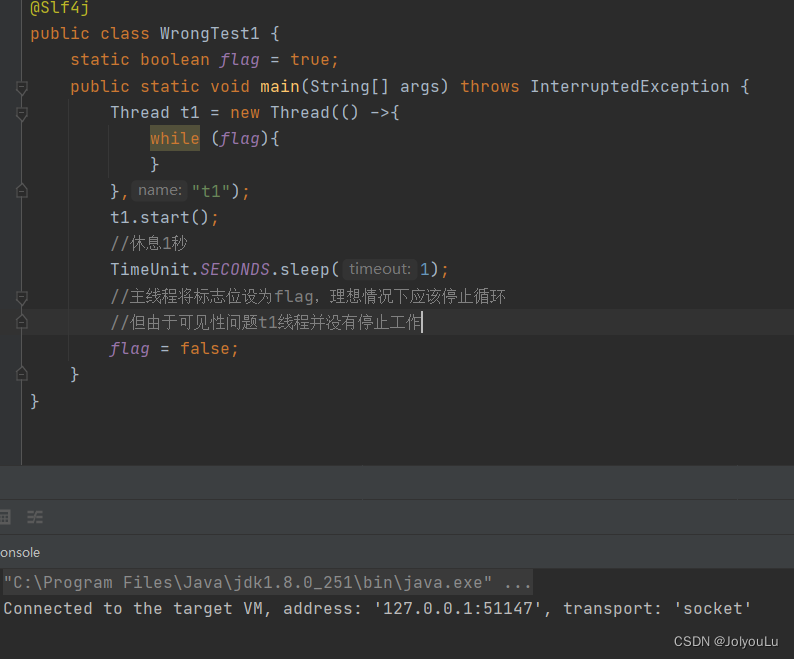Click fold end marker beside "t1" line
The width and height of the screenshot is (794, 659).
21,191
